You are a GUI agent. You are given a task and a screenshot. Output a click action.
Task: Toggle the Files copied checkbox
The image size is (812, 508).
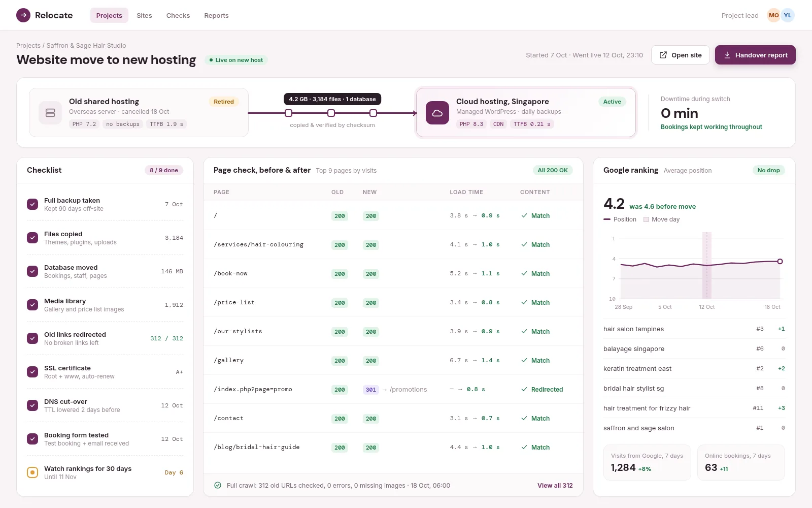32,238
